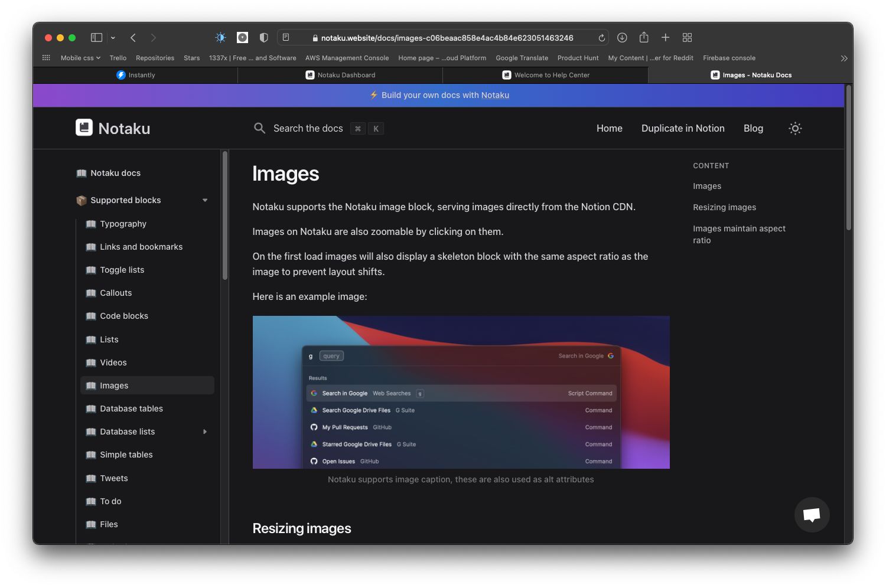Select the Images sidebar item
This screenshot has width=886, height=588.
pyautogui.click(x=147, y=386)
